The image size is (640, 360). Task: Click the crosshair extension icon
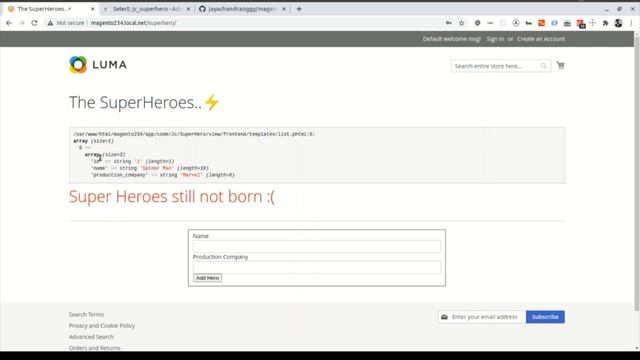pos(593,23)
